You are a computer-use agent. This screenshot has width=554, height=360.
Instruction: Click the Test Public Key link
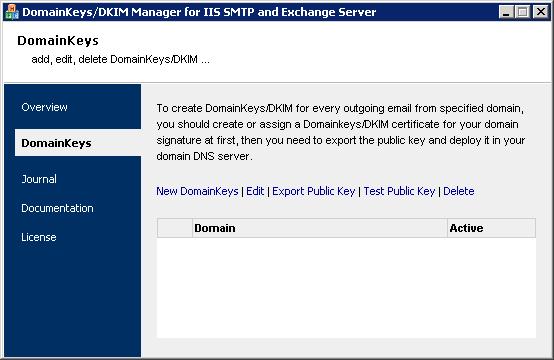point(399,191)
